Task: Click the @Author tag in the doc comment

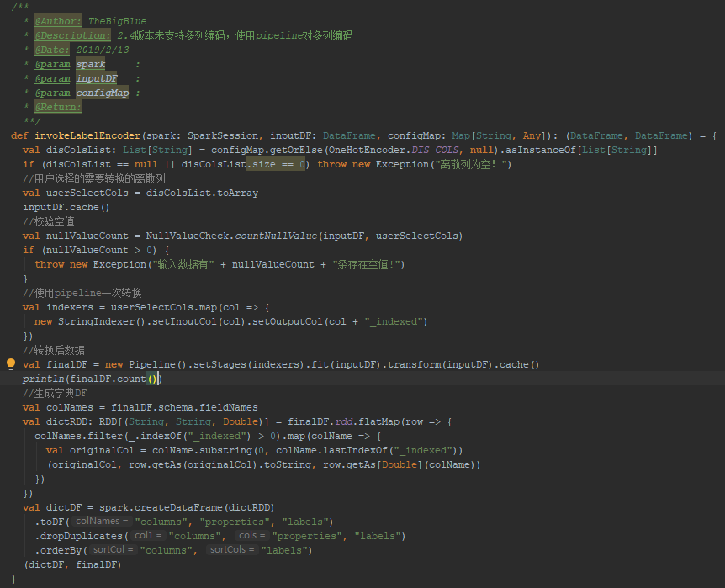Action: tap(58, 21)
